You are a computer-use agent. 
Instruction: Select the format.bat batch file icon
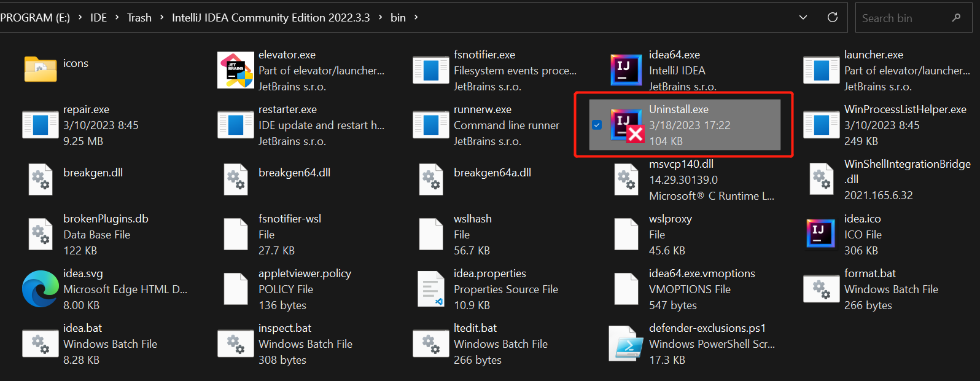pyautogui.click(x=822, y=289)
